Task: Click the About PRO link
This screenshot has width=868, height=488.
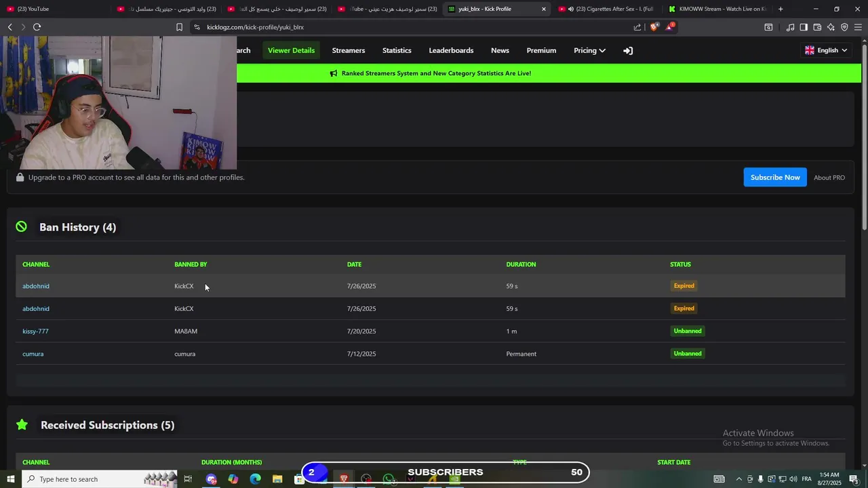Action: 829,178
